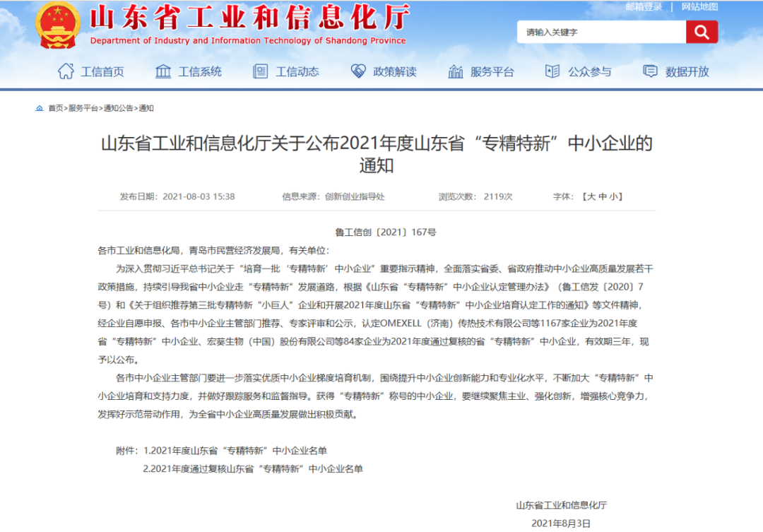The height and width of the screenshot is (532, 763).
Task: Click the document icon beside 工信动态
Action: (x=260, y=71)
